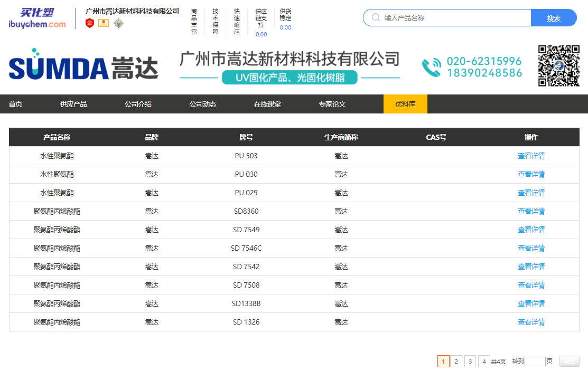588x371 pixels.
Task: Click the red enterprise certification badge
Action: click(x=90, y=23)
